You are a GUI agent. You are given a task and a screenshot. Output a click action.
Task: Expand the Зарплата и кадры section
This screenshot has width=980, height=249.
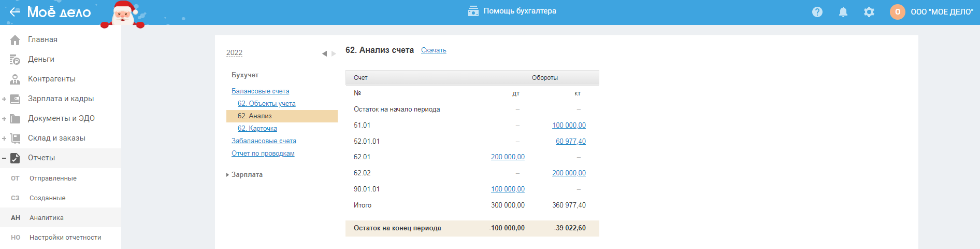(x=4, y=99)
